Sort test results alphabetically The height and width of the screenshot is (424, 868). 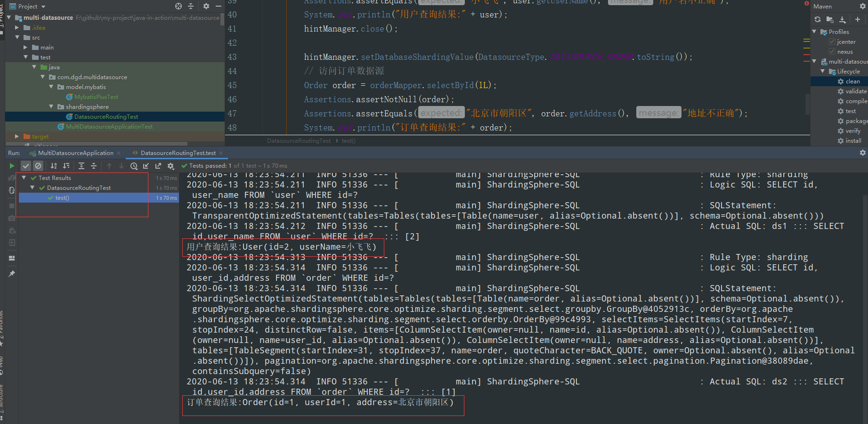54,165
